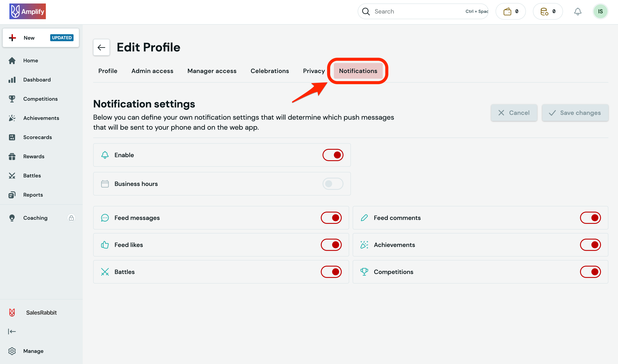Click the Save changes button

pyautogui.click(x=575, y=113)
